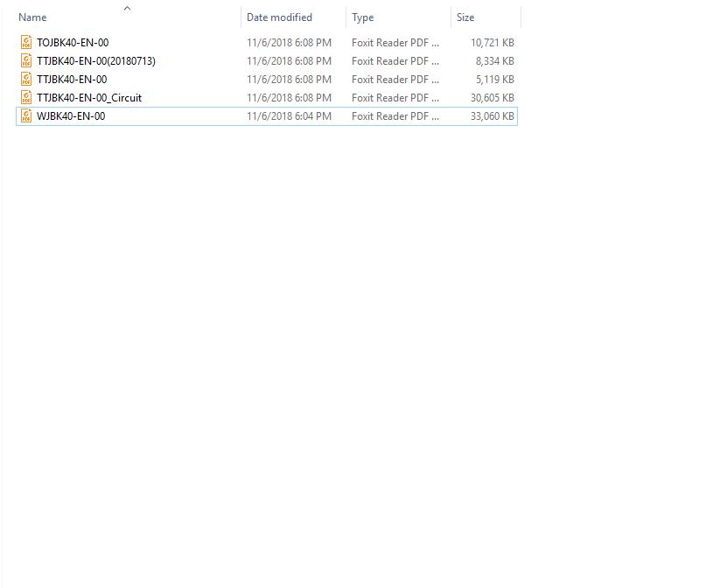The width and height of the screenshot is (706, 588).
Task: Click Type cell of the 5,119 KB row
Action: 395,80
